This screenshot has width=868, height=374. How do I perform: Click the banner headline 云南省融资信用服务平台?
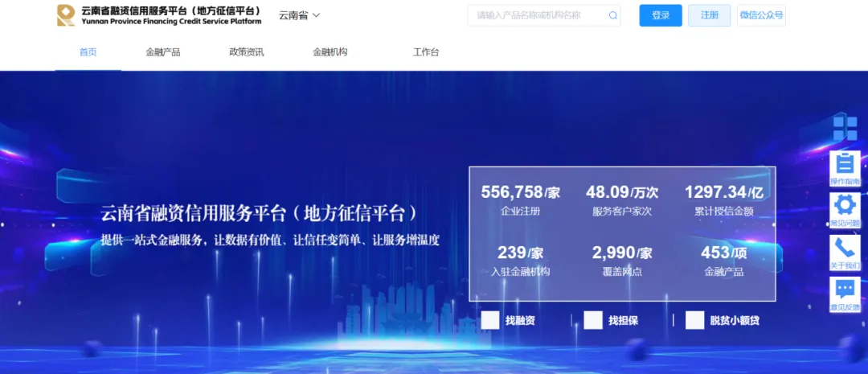tap(260, 213)
